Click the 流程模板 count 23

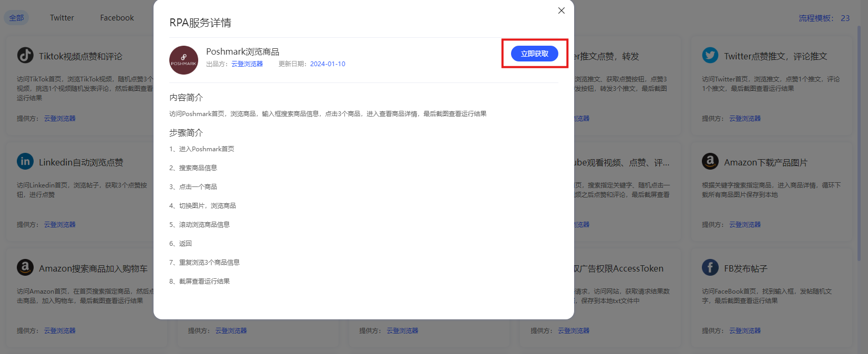pyautogui.click(x=845, y=18)
